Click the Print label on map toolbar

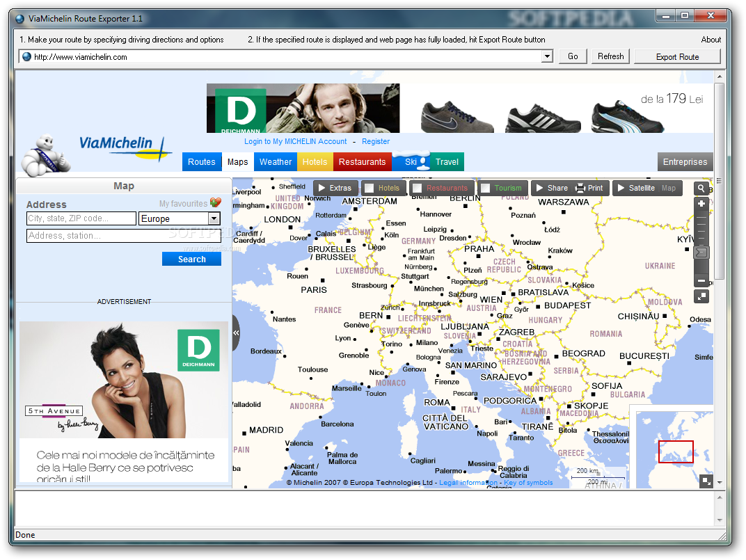tap(595, 188)
